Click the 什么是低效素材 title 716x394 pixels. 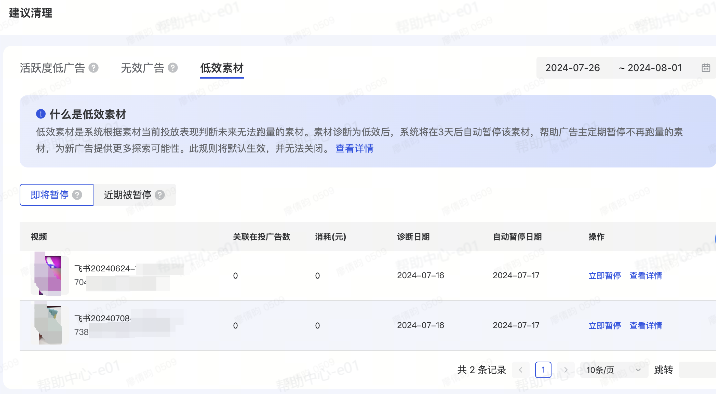[88, 114]
